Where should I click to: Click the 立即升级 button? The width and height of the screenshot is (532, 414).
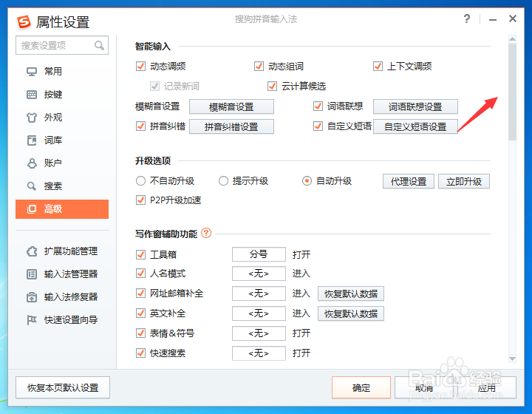tap(464, 182)
